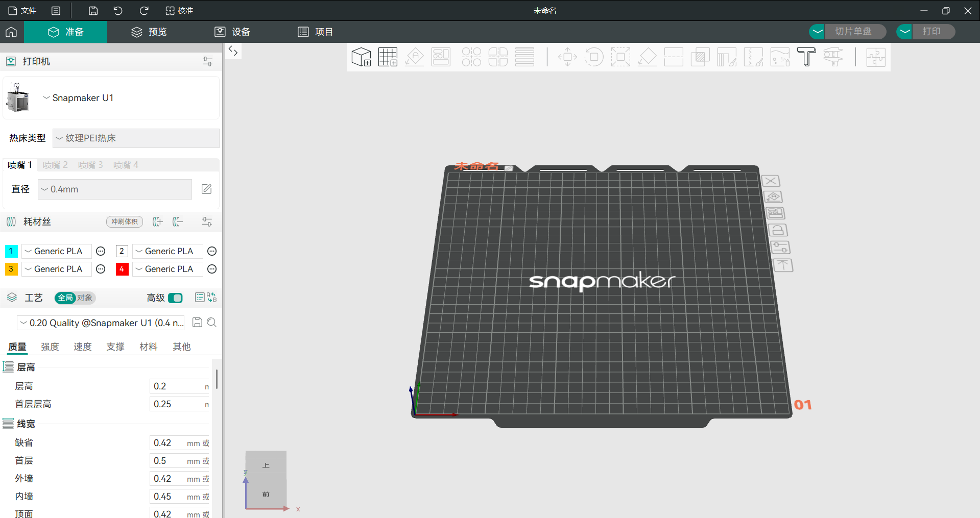The width and height of the screenshot is (980, 518).
Task: Open the 0.4mm diameter dropdown
Action: pyautogui.click(x=115, y=189)
